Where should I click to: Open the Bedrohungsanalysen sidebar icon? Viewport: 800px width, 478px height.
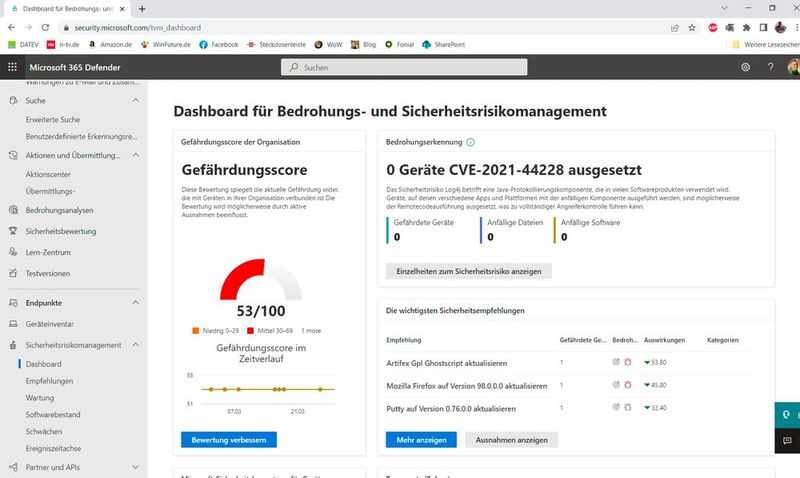pos(13,210)
